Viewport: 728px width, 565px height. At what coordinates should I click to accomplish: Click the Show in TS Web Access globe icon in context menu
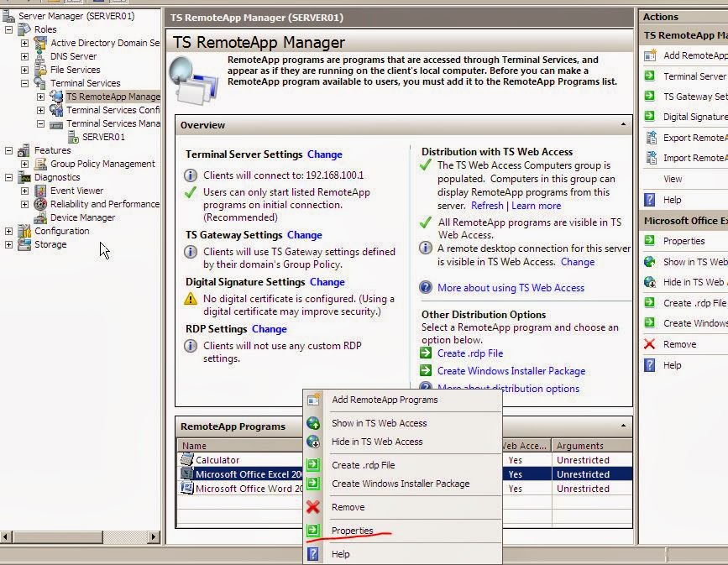point(313,423)
